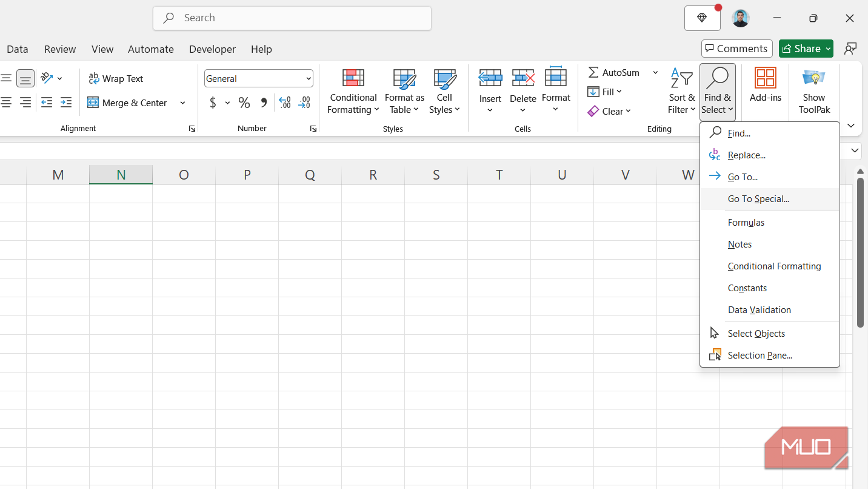
Task: Open the Number format dialog launcher
Action: pos(313,129)
